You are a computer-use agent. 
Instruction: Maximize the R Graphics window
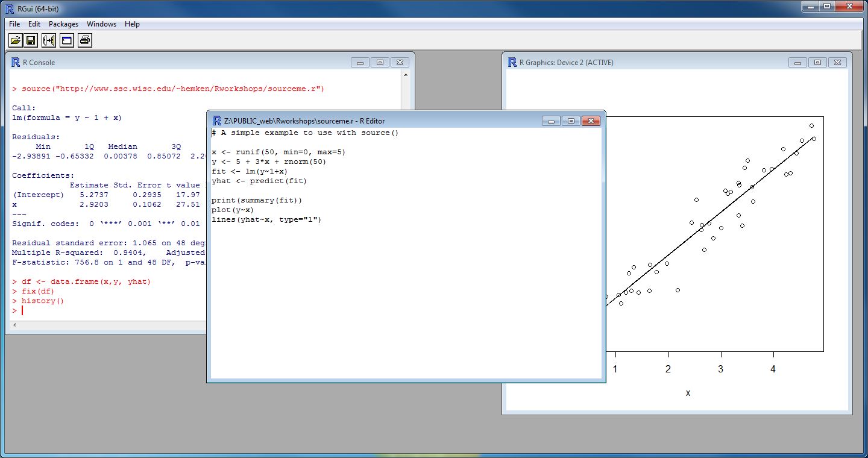pyautogui.click(x=817, y=62)
